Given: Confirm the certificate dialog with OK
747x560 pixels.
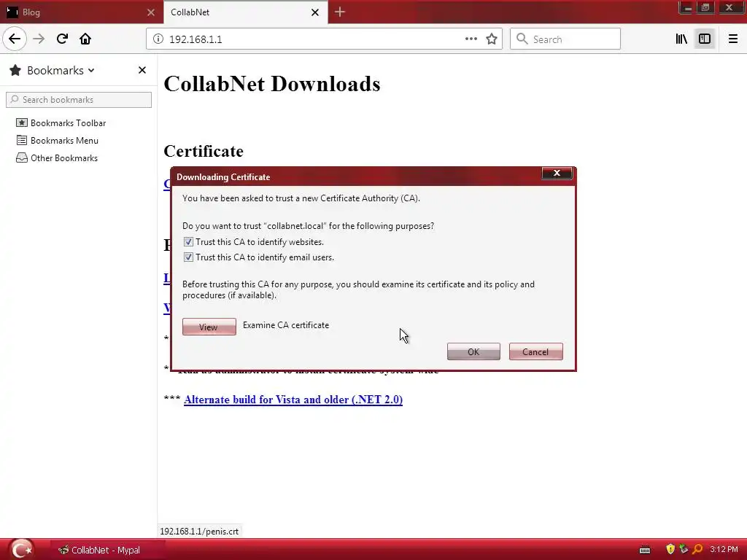Looking at the screenshot, I should point(473,351).
